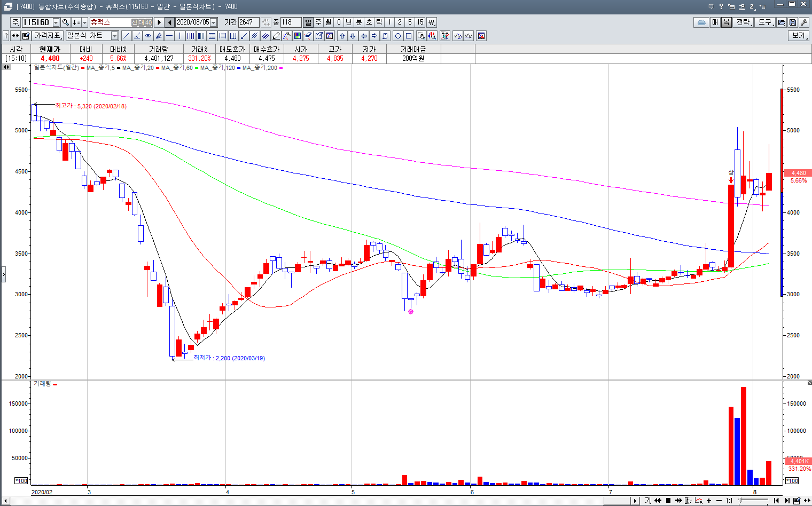Open the date 2020/08/05 dropdown

click(214, 22)
